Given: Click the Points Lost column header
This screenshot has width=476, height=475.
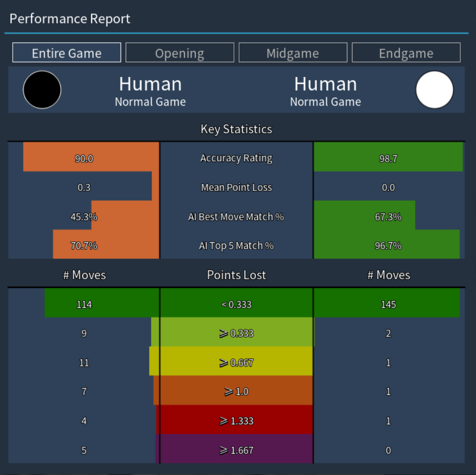Looking at the screenshot, I should click(x=237, y=275).
